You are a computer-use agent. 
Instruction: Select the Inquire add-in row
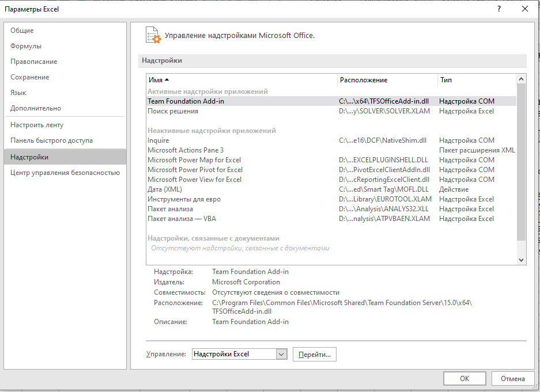coord(331,140)
